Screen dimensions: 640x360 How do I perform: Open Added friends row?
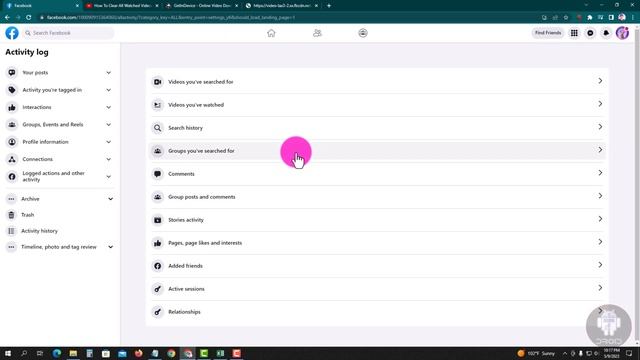(377, 266)
